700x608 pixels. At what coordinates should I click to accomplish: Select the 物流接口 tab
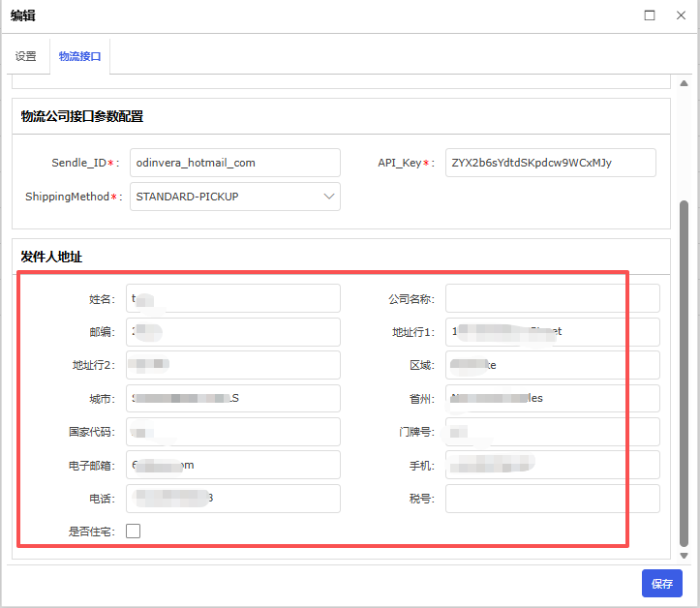pos(79,57)
